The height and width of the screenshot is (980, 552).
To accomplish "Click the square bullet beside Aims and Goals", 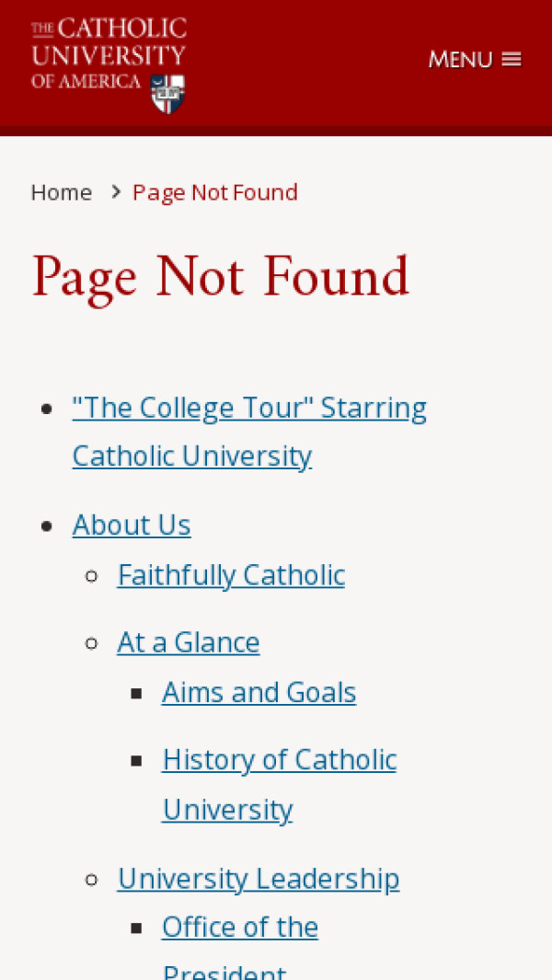I will tap(136, 693).
